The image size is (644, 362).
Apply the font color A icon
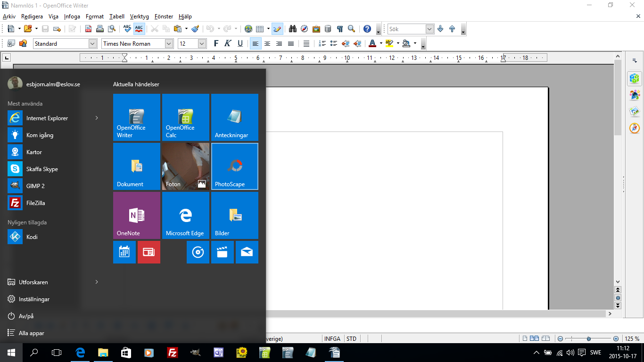coord(372,43)
